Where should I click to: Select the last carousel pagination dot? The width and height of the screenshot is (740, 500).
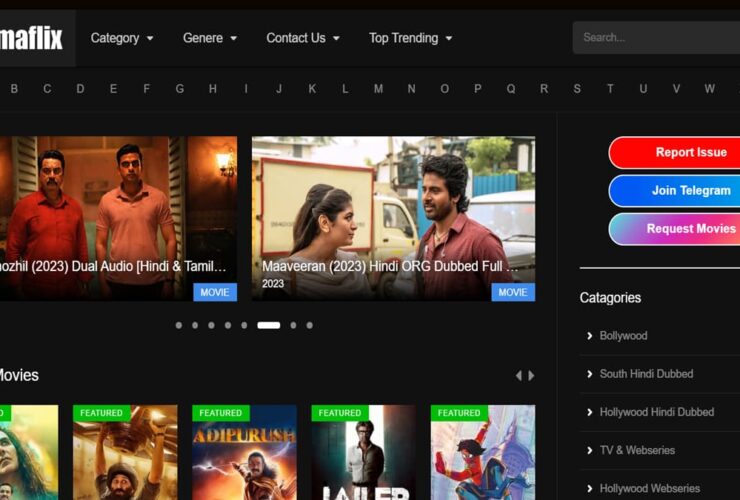tap(310, 325)
